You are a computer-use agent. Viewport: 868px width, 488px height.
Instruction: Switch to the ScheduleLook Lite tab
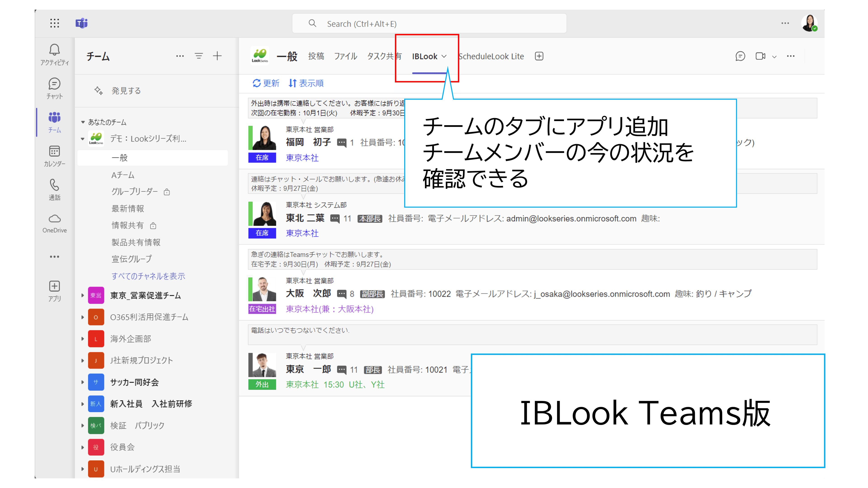pyautogui.click(x=491, y=56)
